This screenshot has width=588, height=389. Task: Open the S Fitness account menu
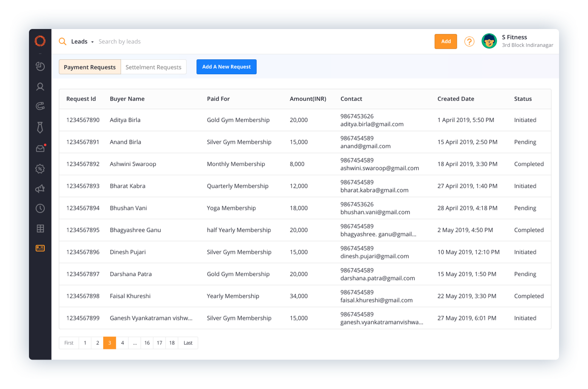point(517,41)
